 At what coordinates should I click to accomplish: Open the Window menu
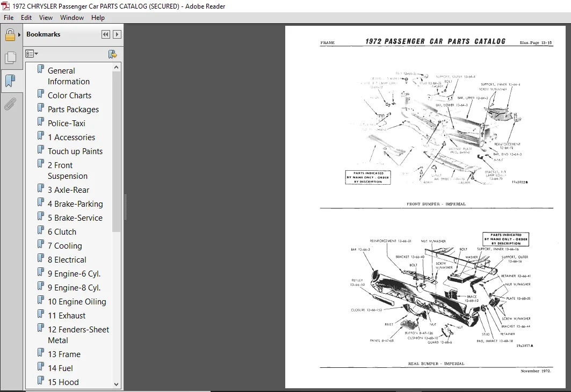click(72, 18)
